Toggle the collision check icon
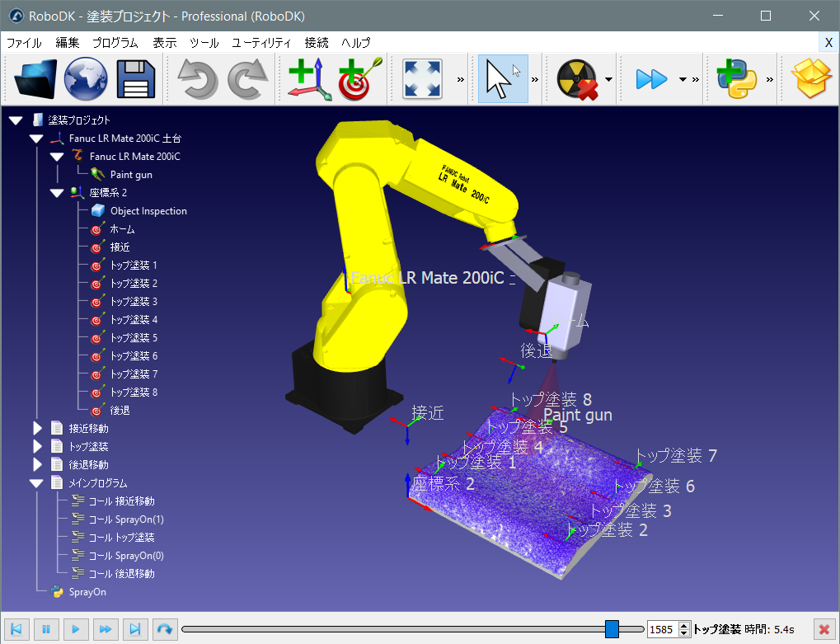Viewport: 840px width, 644px height. 578,79
